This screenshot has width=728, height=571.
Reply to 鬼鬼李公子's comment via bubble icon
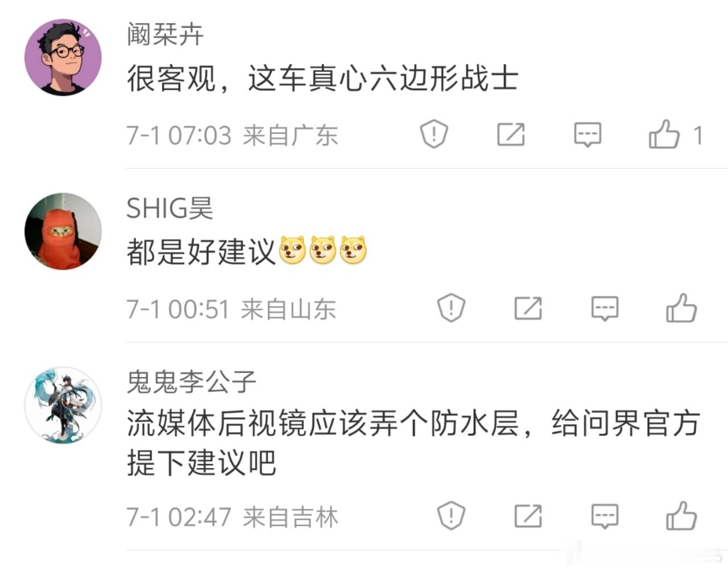pos(605,516)
